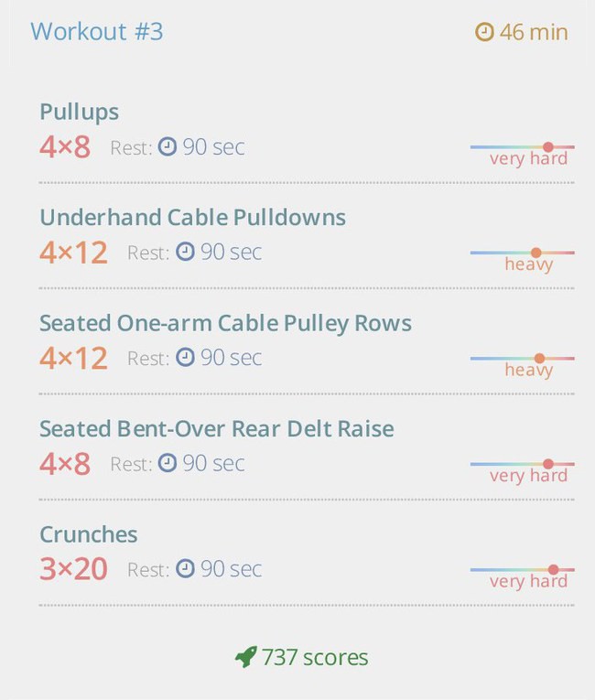Select Underhand Cable Pulldowns exercise name
This screenshot has width=595, height=700.
point(192,218)
